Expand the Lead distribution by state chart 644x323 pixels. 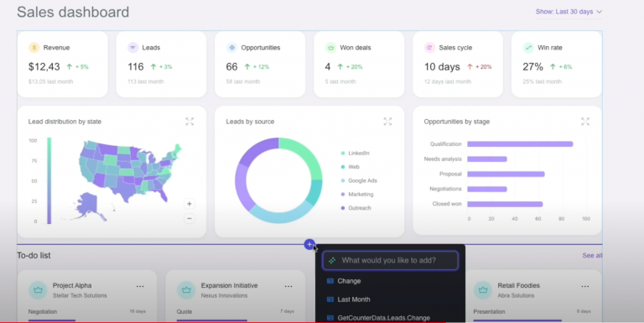tap(190, 121)
